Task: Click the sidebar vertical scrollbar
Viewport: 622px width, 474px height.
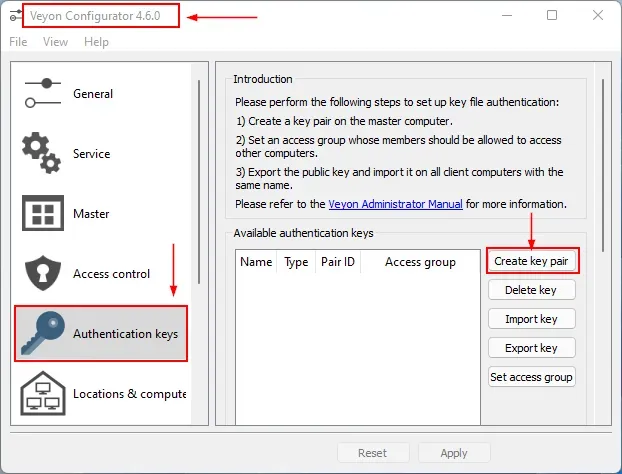Action: (199, 182)
